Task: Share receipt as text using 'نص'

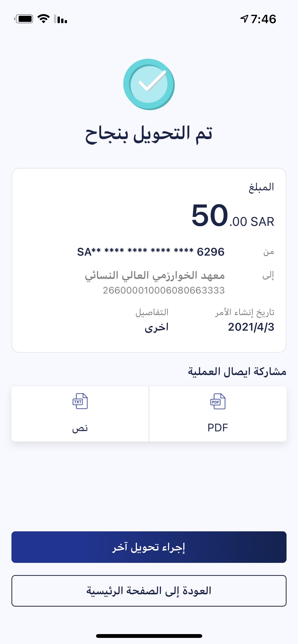Action: coord(80,428)
